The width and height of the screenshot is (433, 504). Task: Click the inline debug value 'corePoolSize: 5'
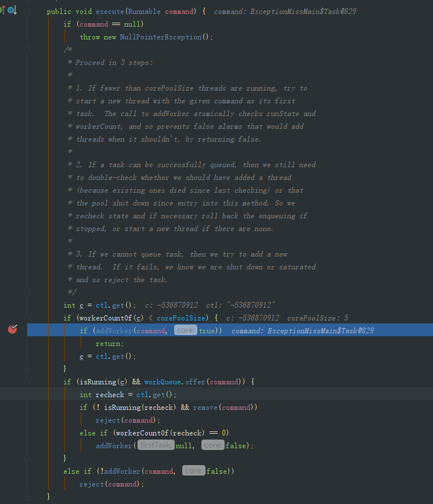pos(317,318)
